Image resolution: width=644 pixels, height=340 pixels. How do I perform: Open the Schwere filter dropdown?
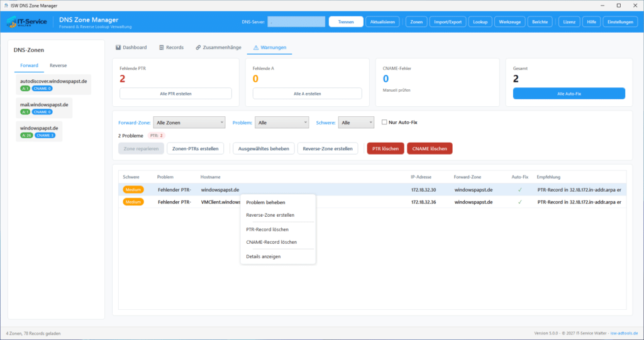[356, 123]
